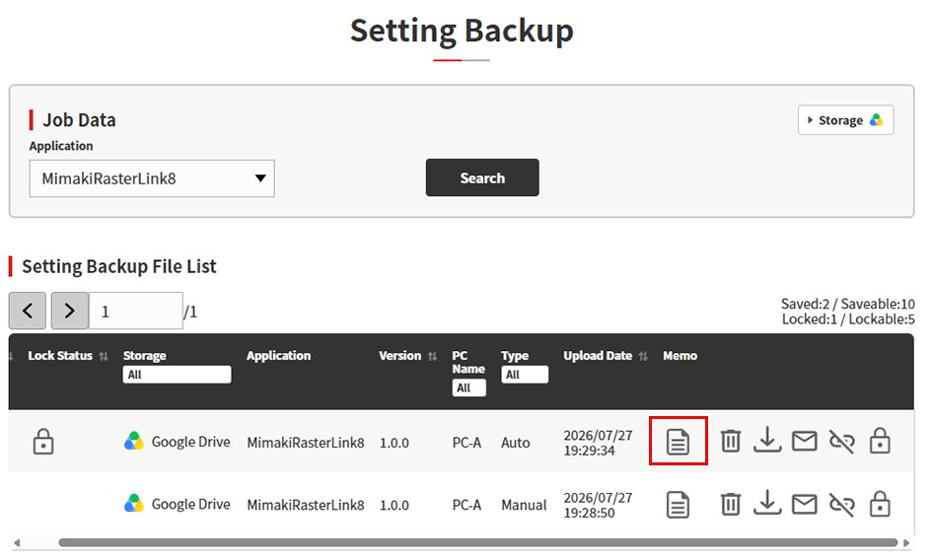The image size is (932, 560).
Task: Sort by Lock Status column arrows
Action: click(104, 356)
